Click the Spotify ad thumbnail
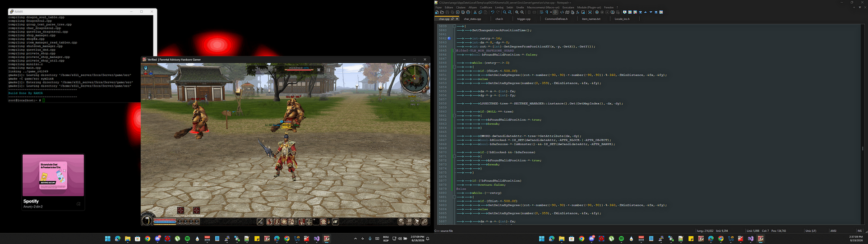Viewport: 868px width, 244px height. (x=53, y=175)
